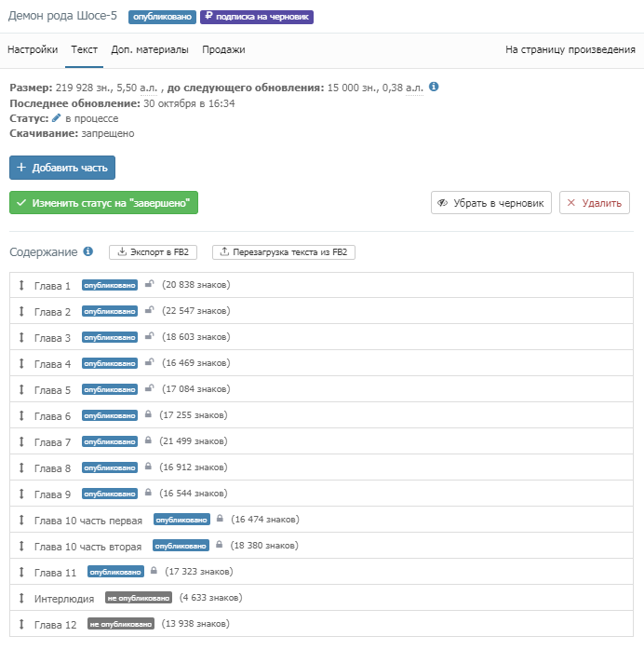The height and width of the screenshot is (650, 644).
Task: Click the info icon next to Содержание
Action: click(x=88, y=252)
